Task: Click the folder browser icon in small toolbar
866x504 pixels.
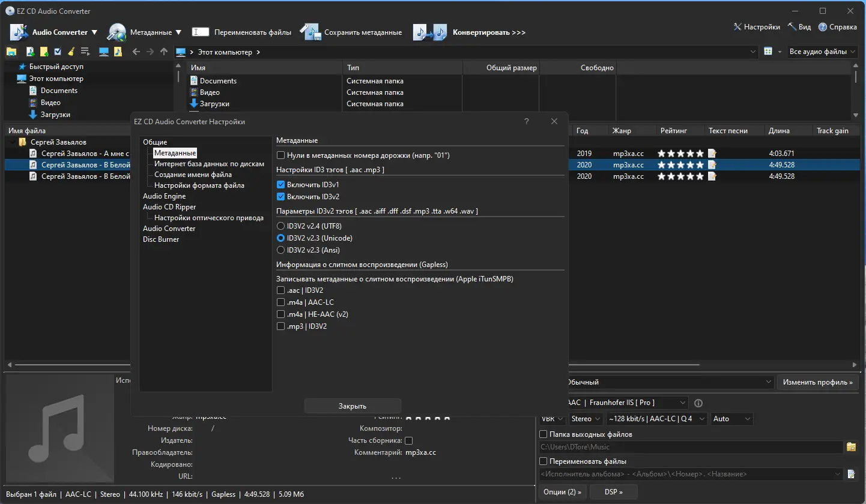Action: [11, 52]
